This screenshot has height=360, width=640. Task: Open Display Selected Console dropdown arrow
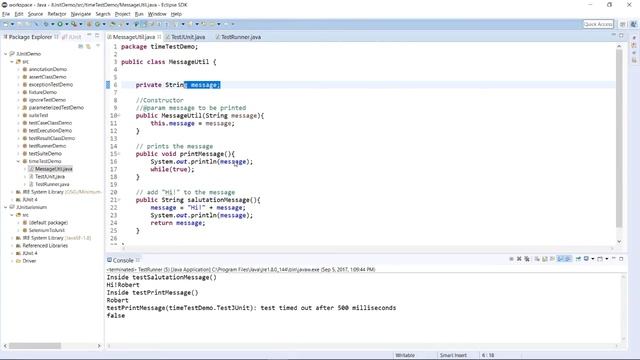(592, 259)
